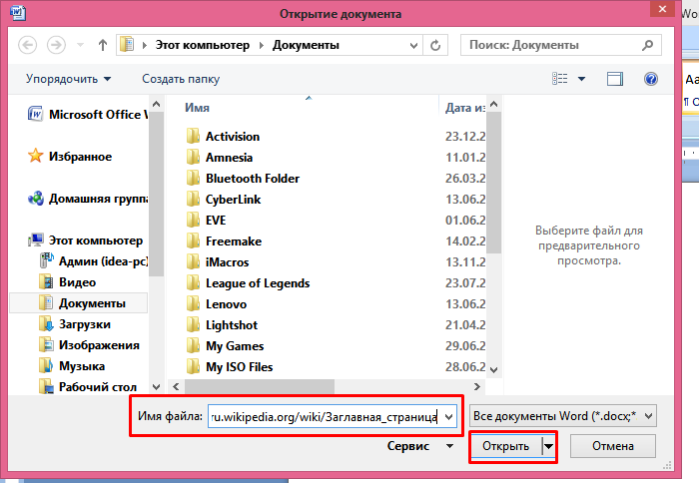Click the Lenovo folder icon
Screen dimensions: 699x483
[193, 304]
